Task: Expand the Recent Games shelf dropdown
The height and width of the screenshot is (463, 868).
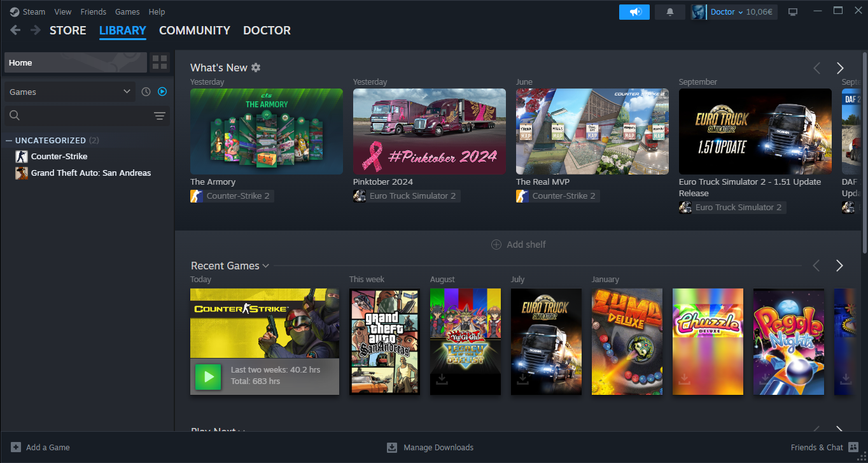Action: (265, 266)
